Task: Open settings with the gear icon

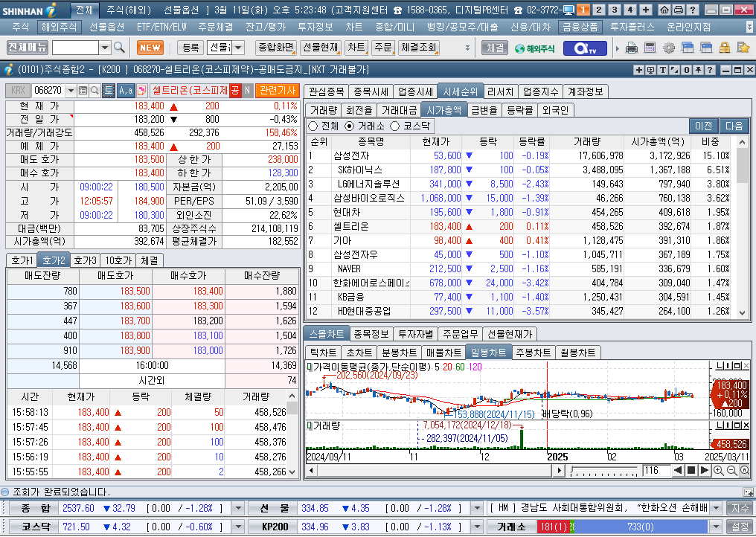Action: click(x=669, y=48)
